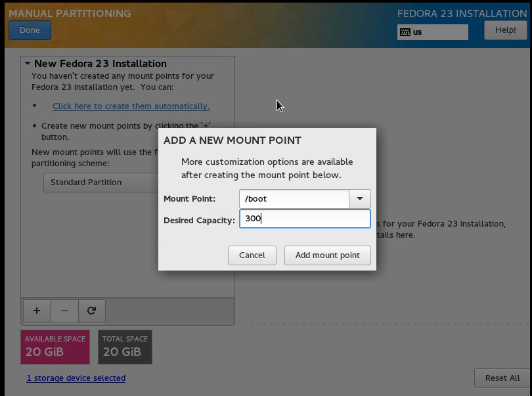Click link to create mount points automatically
532x396 pixels.
point(131,106)
